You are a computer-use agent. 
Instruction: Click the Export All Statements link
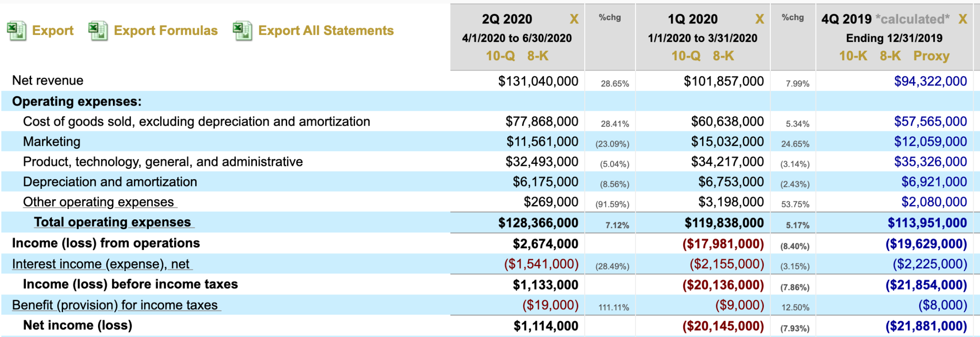[x=326, y=31]
